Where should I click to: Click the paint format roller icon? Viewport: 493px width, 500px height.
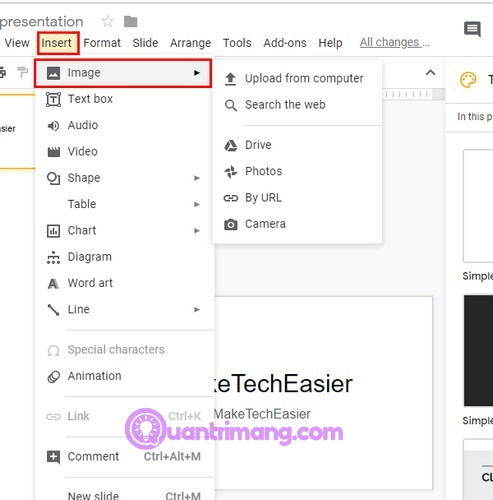click(23, 72)
